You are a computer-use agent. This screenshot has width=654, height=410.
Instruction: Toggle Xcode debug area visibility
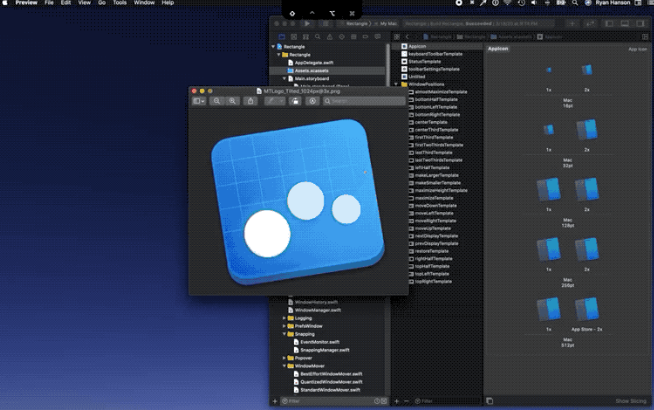coord(625,24)
